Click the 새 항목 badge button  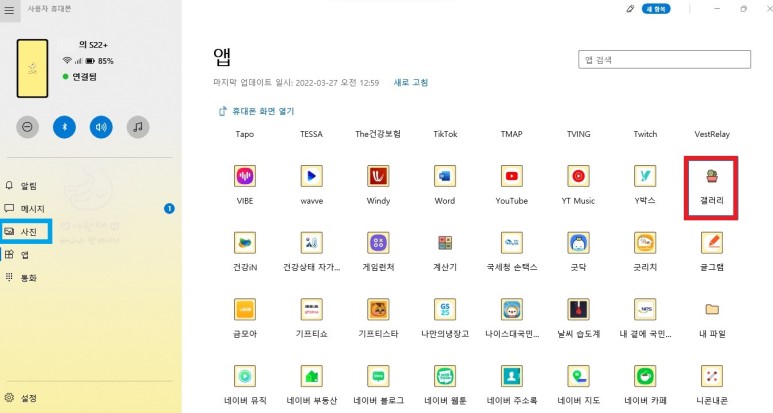tap(656, 9)
